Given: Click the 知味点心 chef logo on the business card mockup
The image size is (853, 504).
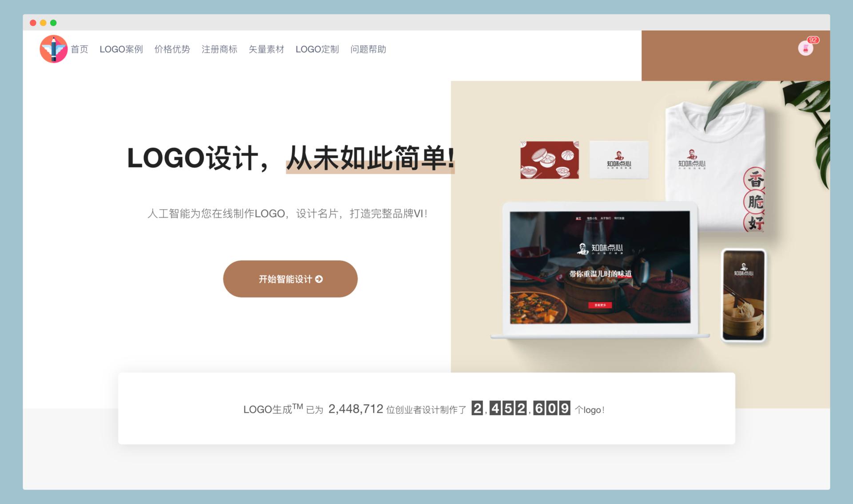Looking at the screenshot, I should click(619, 160).
